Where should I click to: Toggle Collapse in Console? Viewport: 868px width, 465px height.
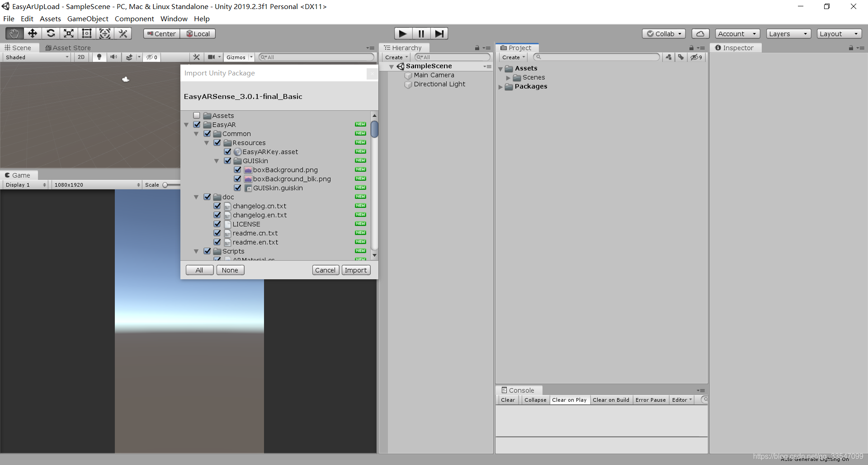coord(535,400)
